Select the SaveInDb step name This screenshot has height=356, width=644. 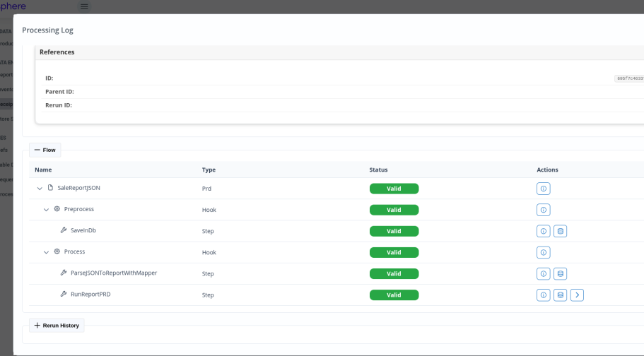[83, 231]
